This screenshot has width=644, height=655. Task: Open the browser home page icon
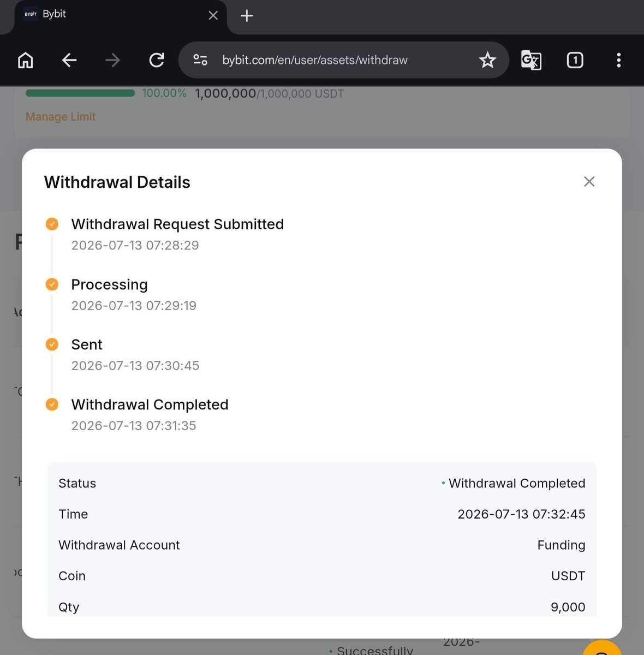point(26,60)
